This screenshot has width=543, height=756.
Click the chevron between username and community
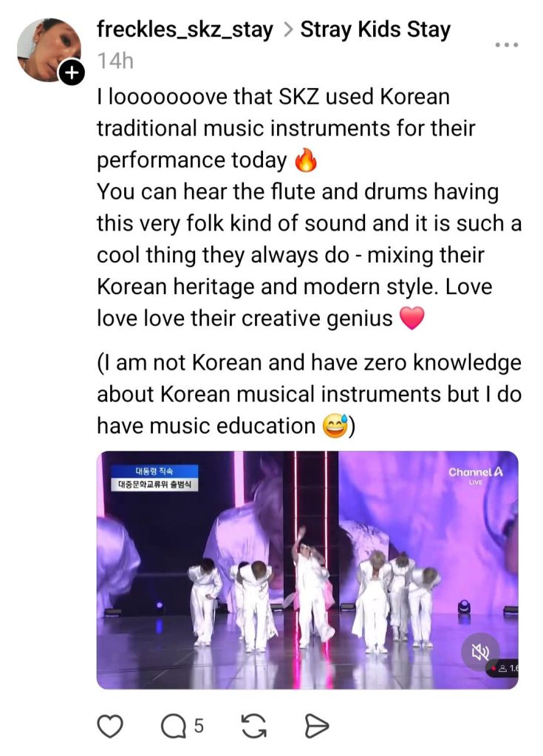287,30
